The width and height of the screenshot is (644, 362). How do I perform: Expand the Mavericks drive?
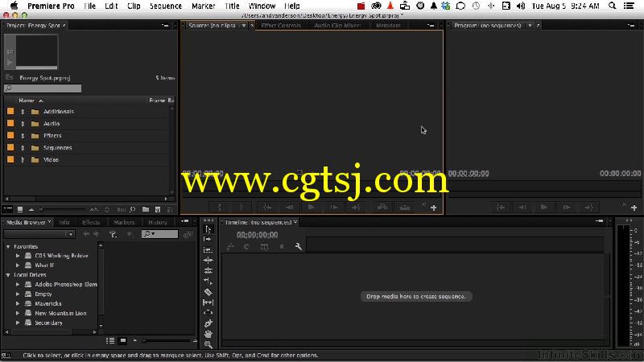(18, 304)
